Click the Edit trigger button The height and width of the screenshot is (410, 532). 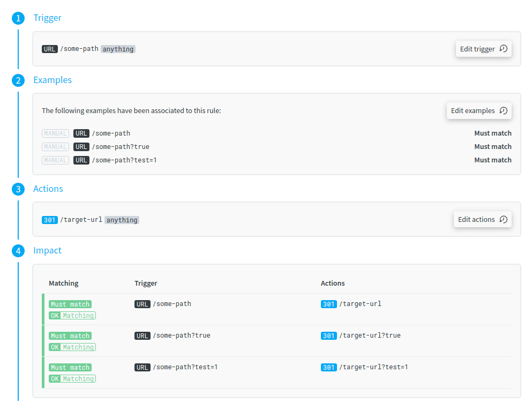pos(483,49)
